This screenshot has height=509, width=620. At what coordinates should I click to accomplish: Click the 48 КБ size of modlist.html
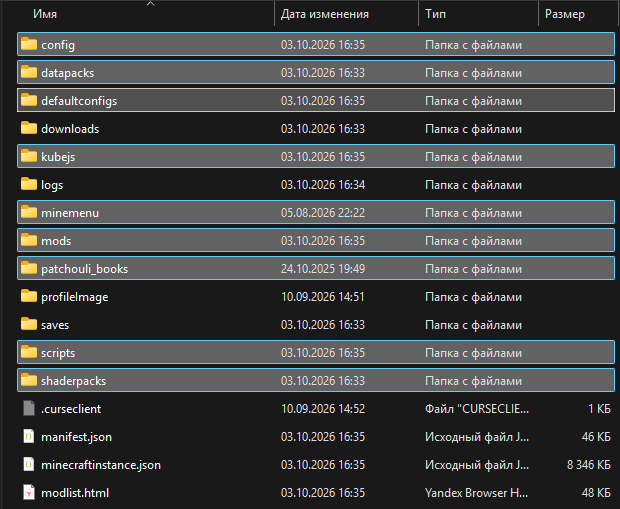pyautogui.click(x=596, y=493)
